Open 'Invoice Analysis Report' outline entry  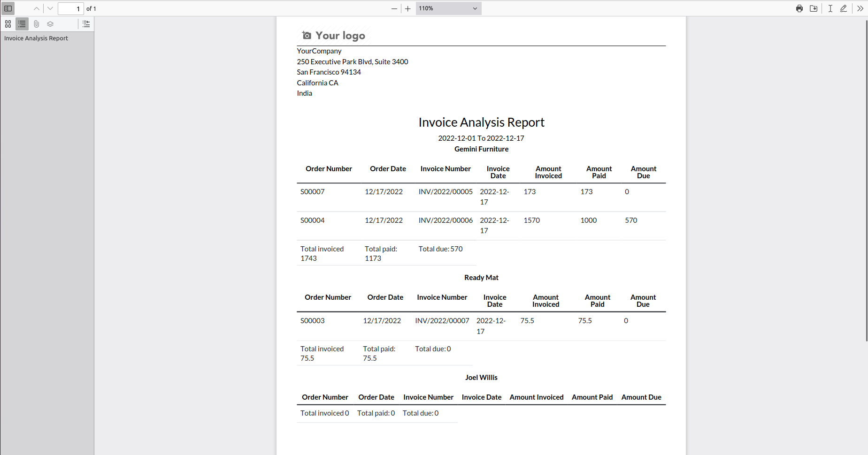pos(36,38)
